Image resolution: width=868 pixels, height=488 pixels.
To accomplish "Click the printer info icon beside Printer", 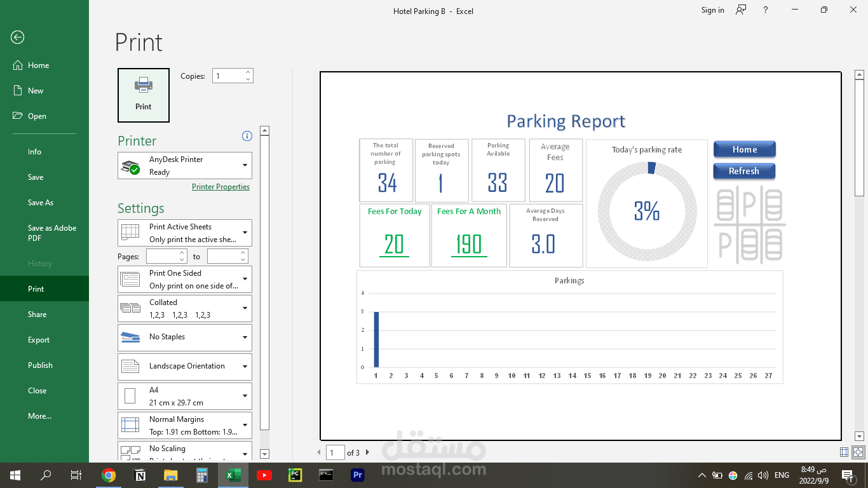I will 247,136.
